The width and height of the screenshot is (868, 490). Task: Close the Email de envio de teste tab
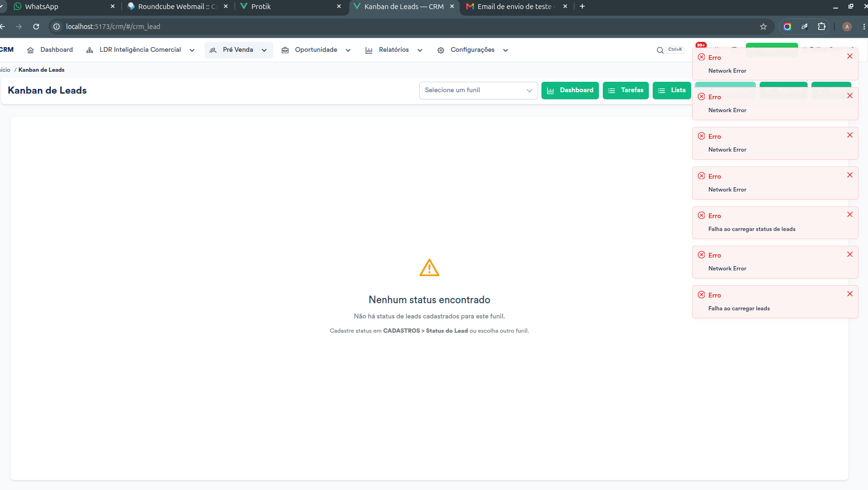[x=565, y=6]
